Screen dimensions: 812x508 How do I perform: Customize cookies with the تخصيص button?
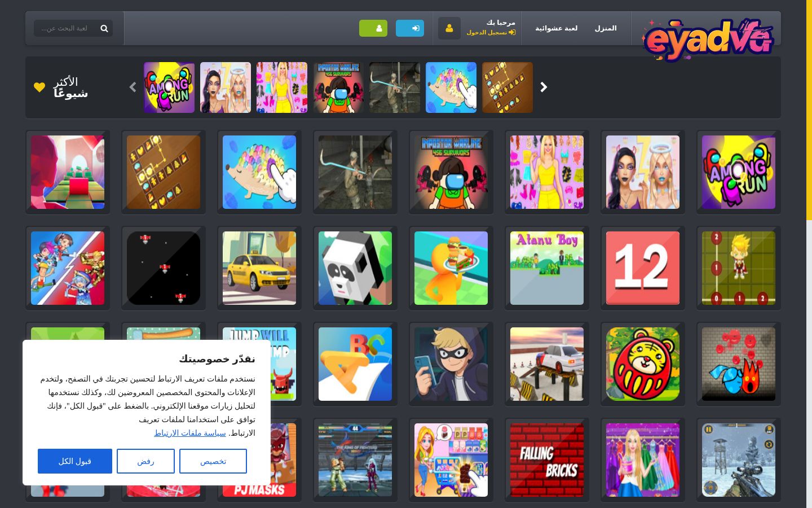(213, 461)
